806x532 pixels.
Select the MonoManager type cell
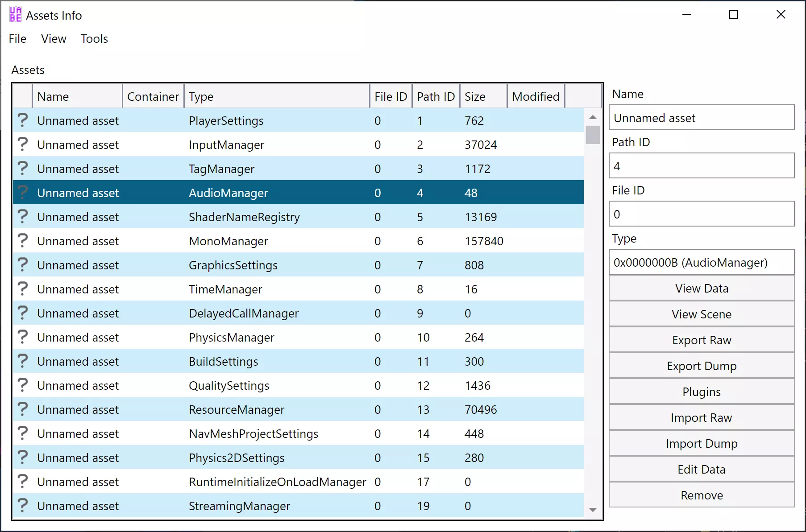tap(277, 241)
